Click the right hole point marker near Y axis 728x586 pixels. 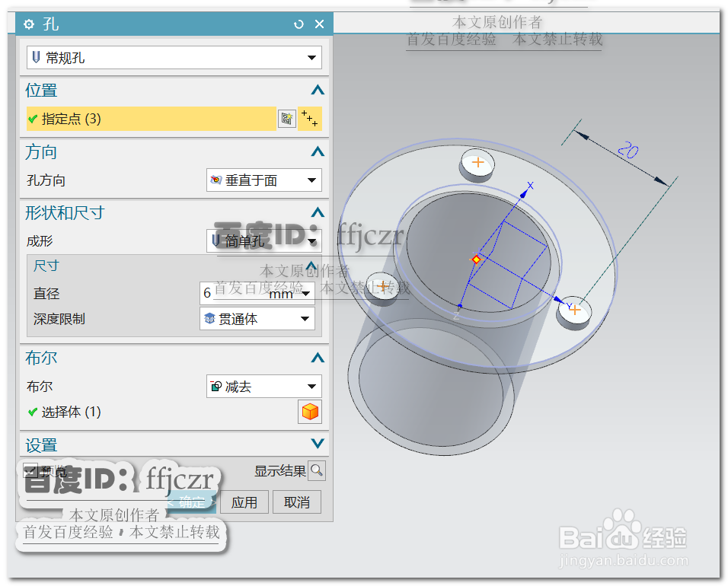[575, 310]
